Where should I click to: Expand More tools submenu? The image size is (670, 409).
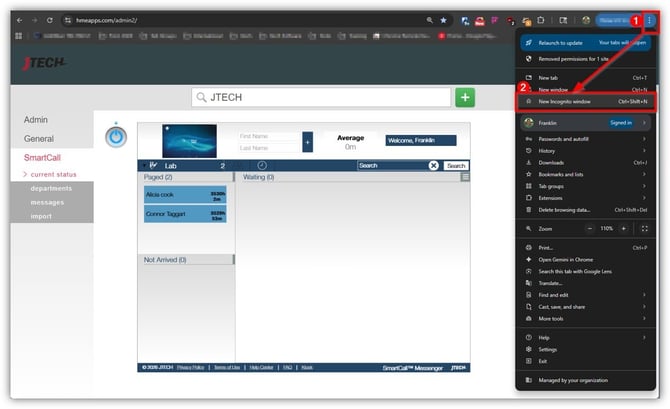click(x=585, y=319)
